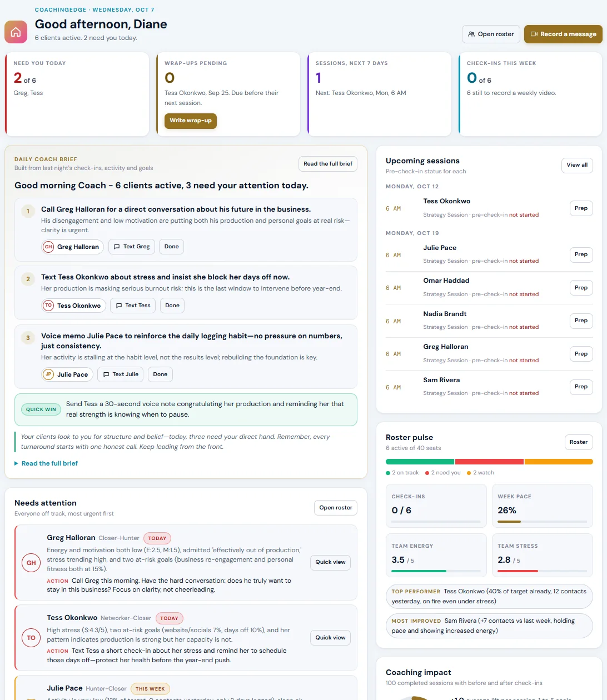
Task: Click the red need-you segment of roster bar
Action: (x=489, y=462)
